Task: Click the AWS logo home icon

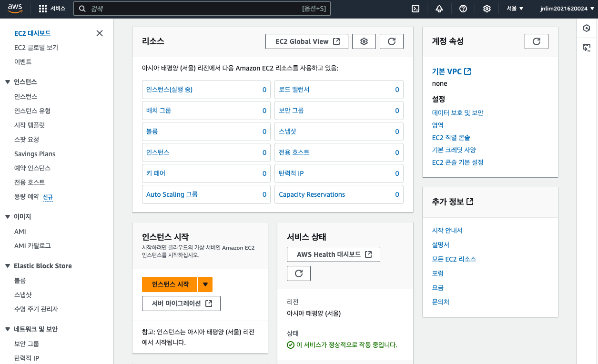Action: pos(15,8)
